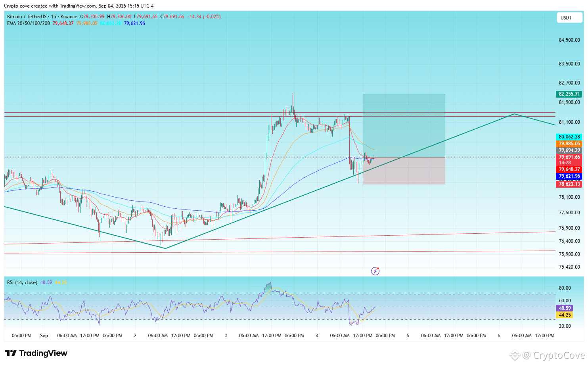This screenshot has width=588, height=365.
Task: Click the Sep date label on time axis
Action: pos(44,336)
